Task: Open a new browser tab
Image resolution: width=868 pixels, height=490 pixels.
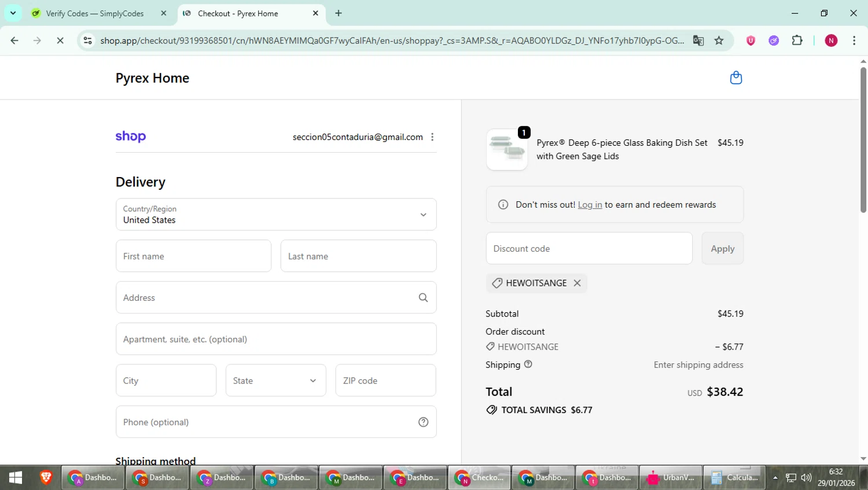Action: tap(339, 13)
